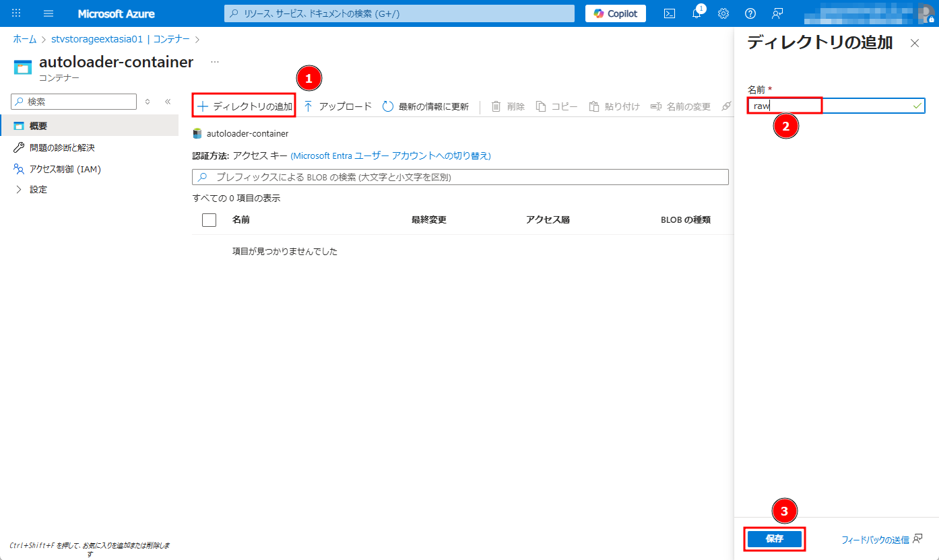Select 概要 in the left menu
This screenshot has width=939, height=560.
click(x=38, y=126)
